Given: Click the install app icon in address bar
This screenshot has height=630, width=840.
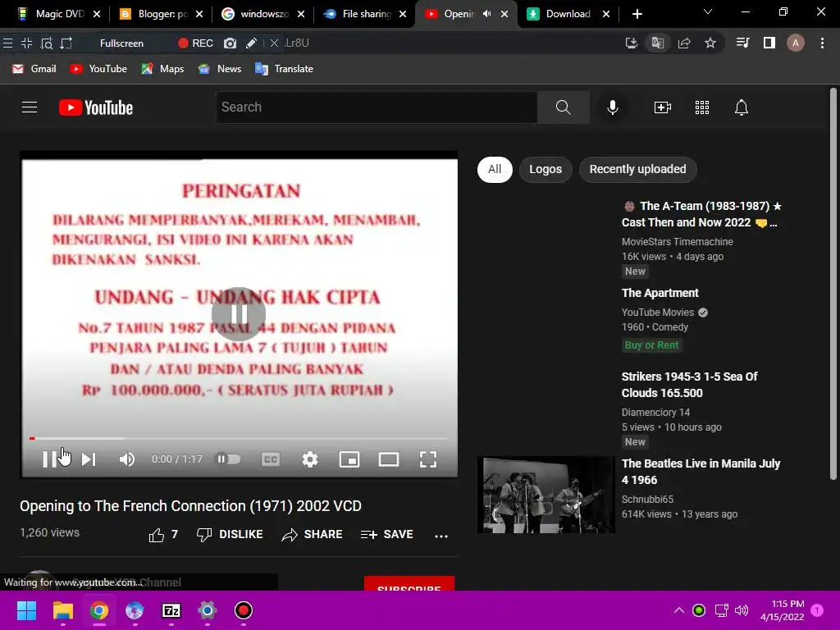Looking at the screenshot, I should point(631,43).
